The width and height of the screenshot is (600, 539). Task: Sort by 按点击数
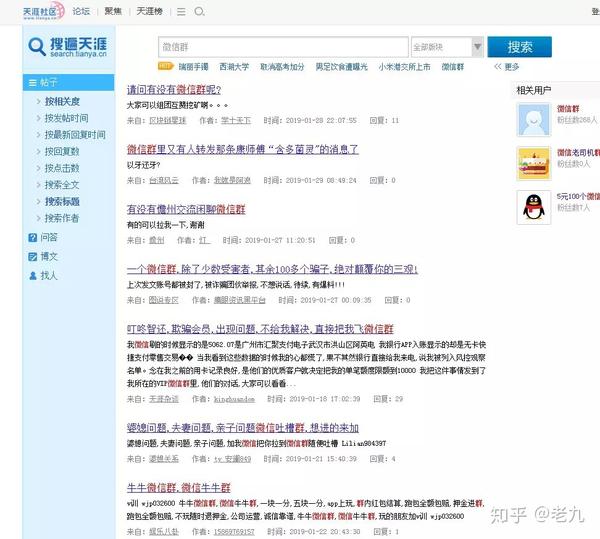point(62,168)
